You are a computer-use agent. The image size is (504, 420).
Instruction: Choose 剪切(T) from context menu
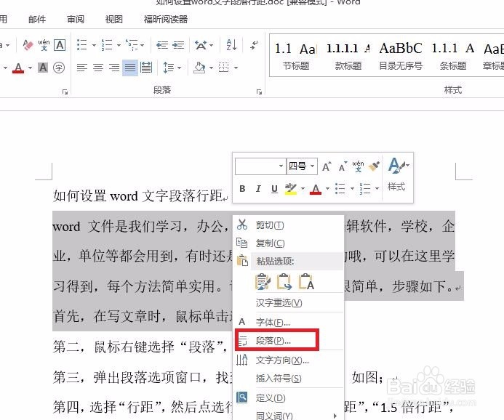click(288, 225)
